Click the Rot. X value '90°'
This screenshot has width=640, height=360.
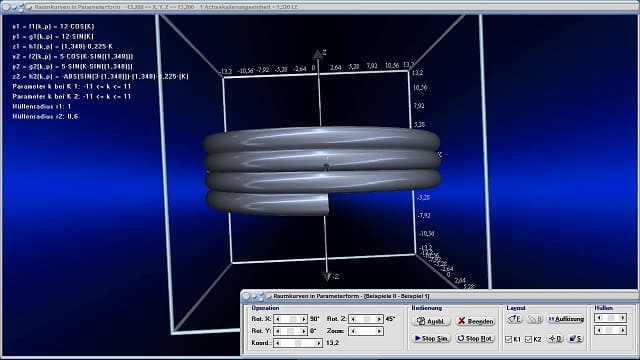314,319
